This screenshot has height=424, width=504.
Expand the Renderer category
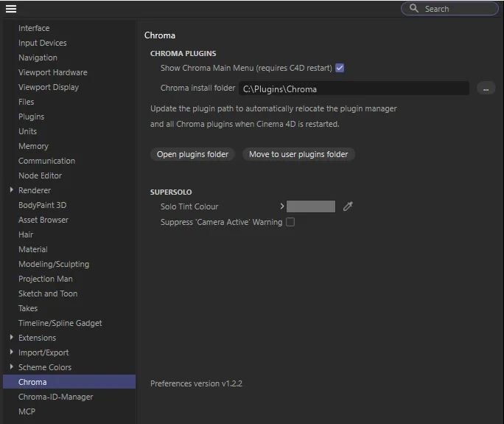(12, 190)
